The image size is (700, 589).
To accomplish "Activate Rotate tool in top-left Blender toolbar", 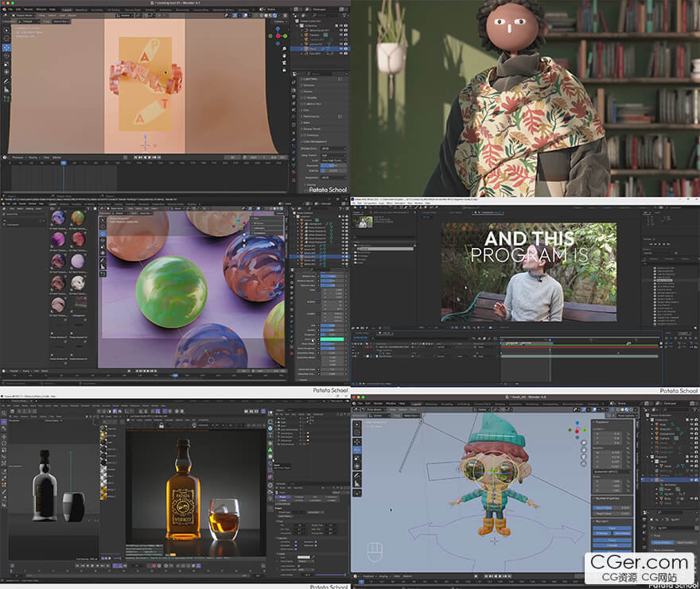I will [6, 56].
